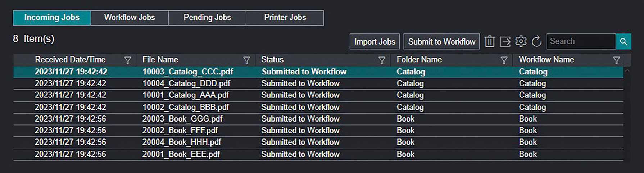
Task: Switch to Pending Jobs tab
Action: click(207, 18)
